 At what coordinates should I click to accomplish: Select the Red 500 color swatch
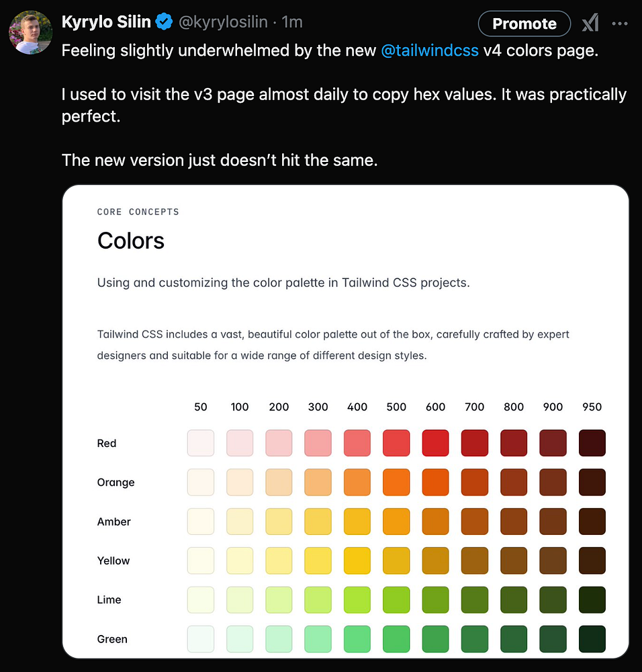[x=396, y=443]
